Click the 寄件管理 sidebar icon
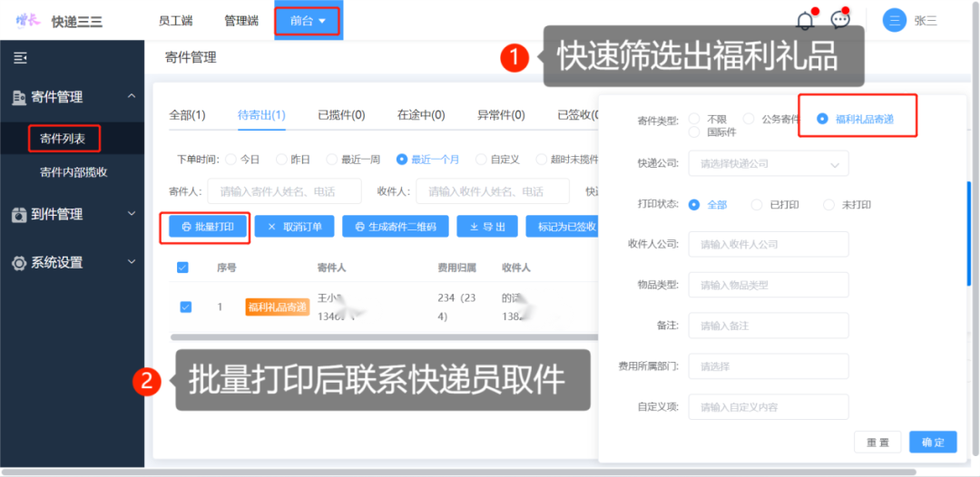 (x=19, y=97)
